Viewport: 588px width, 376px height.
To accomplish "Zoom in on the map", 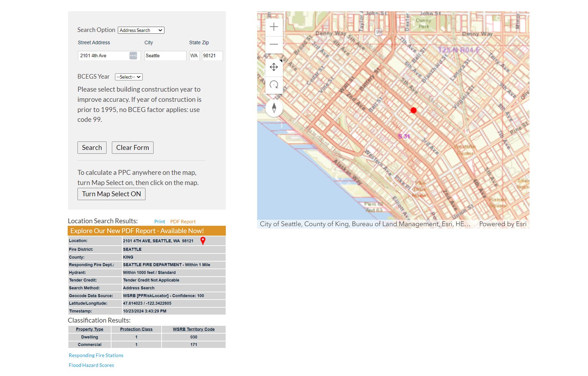I will 274,27.
